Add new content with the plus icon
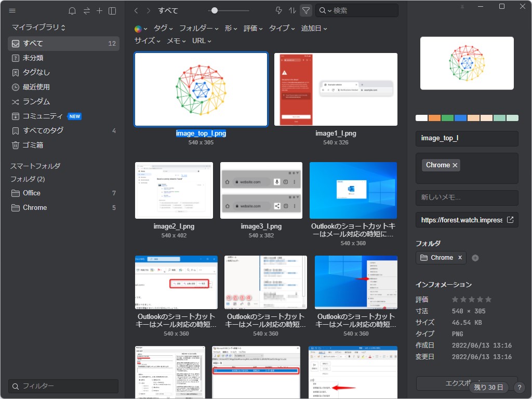The image size is (532, 399). click(x=99, y=10)
